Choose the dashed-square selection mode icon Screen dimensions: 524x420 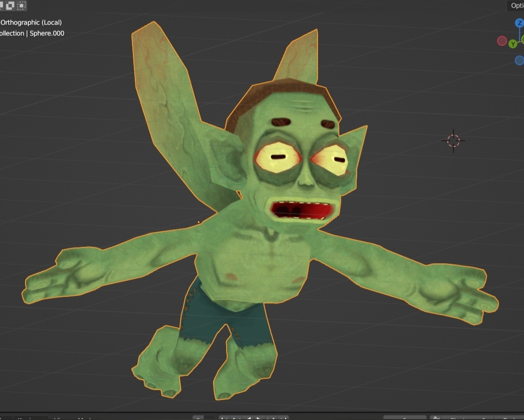(x=22, y=5)
